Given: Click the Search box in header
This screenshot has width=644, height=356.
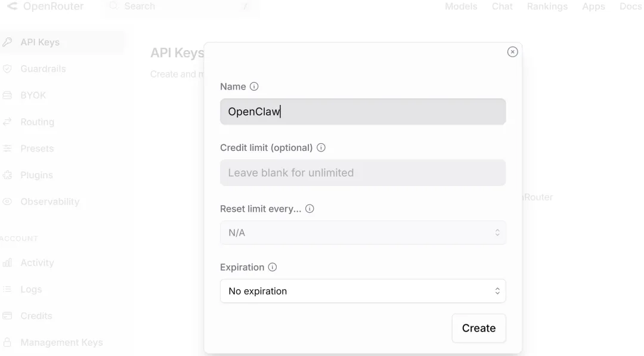Looking at the screenshot, I should click(x=179, y=7).
